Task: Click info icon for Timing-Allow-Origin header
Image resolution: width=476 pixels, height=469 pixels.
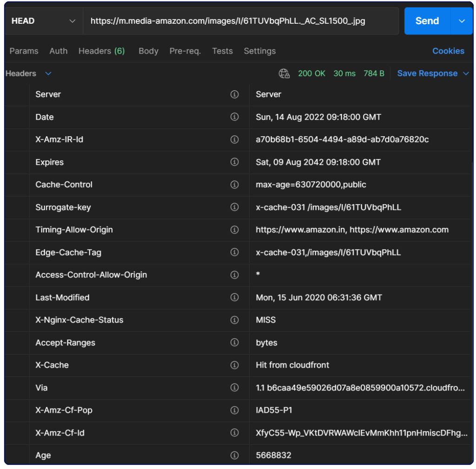Action: (234, 230)
